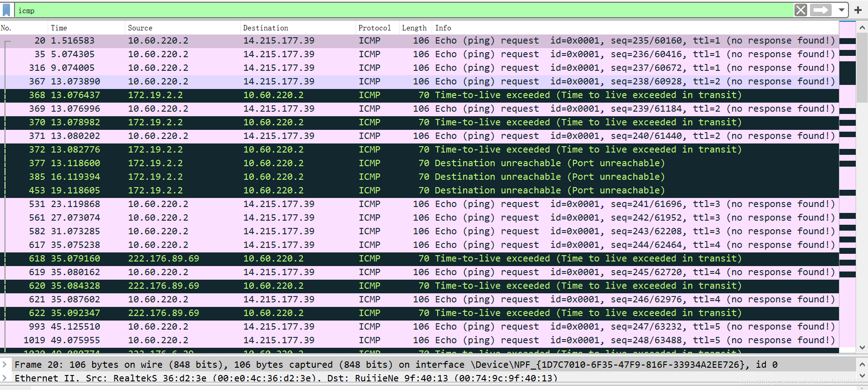The image size is (868, 390).
Task: Click ICMP protocol cell of packet 453
Action: click(x=370, y=191)
